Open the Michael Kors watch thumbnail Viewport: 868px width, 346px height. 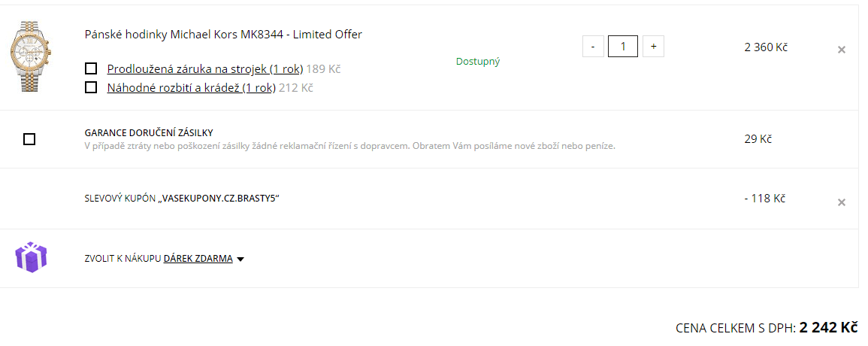[x=31, y=56]
